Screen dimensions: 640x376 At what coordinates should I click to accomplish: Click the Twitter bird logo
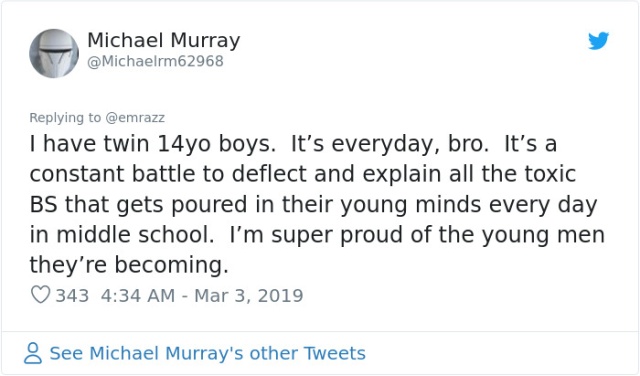pos(598,40)
